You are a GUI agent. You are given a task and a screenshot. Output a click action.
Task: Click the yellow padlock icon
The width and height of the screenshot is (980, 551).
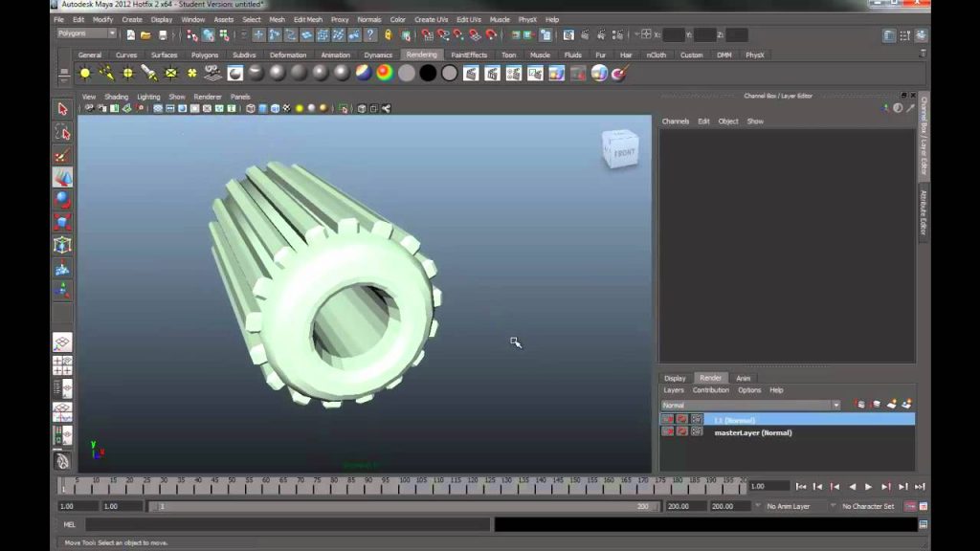coord(389,35)
